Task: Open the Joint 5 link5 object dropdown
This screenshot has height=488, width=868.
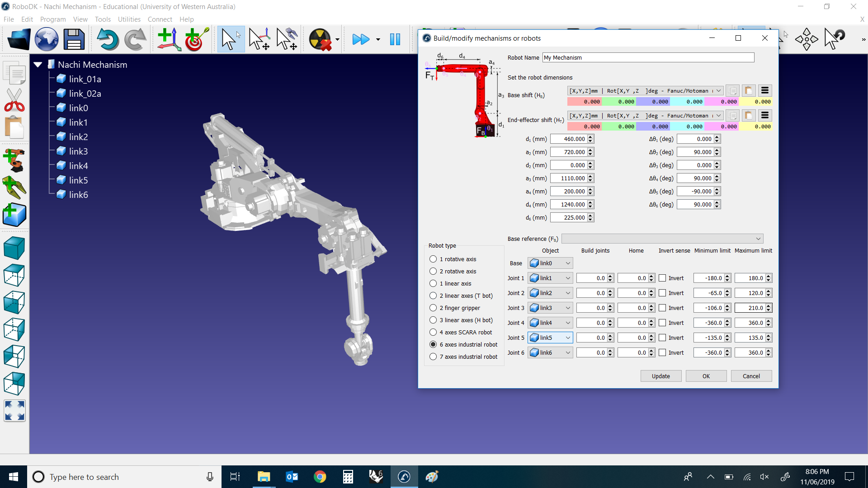Action: [550, 338]
